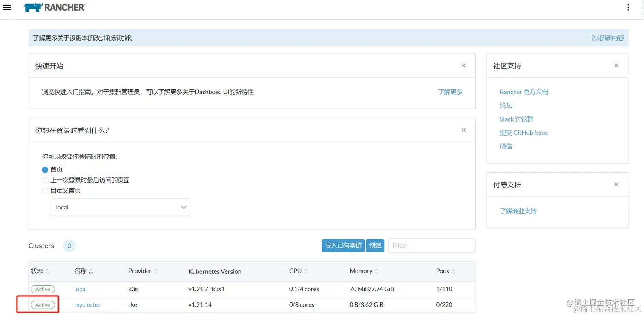Open 提交 GitHub Issue link
Screen dimensions: 644x316
click(524, 133)
